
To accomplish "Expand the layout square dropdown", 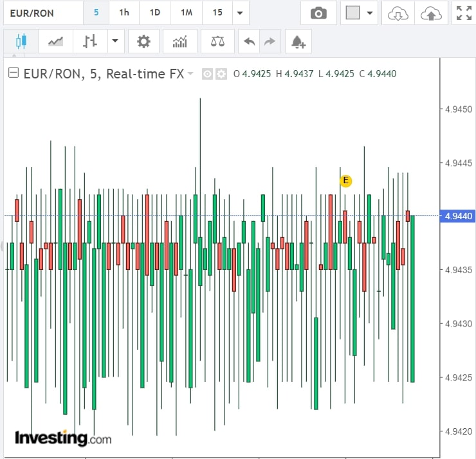I will tap(369, 13).
